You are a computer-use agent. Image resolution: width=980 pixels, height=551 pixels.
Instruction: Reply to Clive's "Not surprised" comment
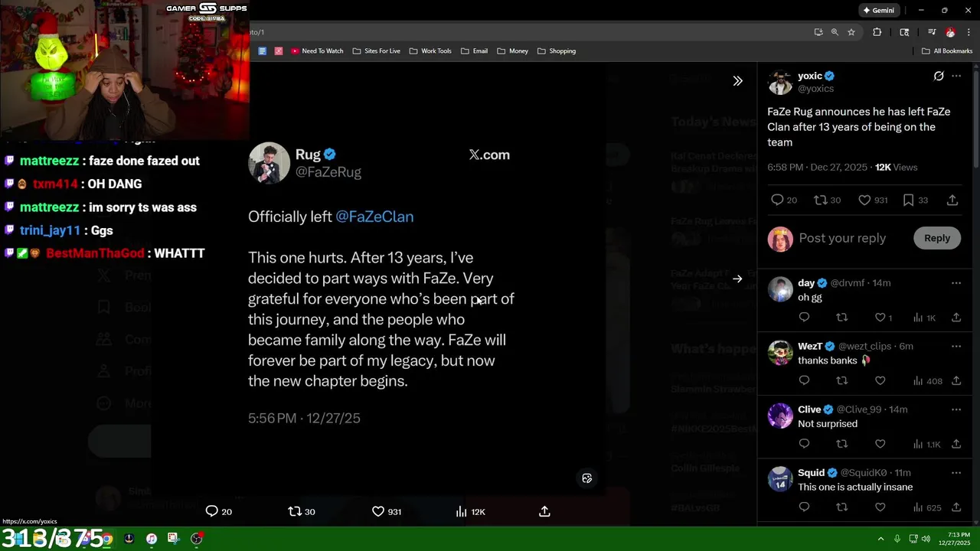[x=804, y=444]
